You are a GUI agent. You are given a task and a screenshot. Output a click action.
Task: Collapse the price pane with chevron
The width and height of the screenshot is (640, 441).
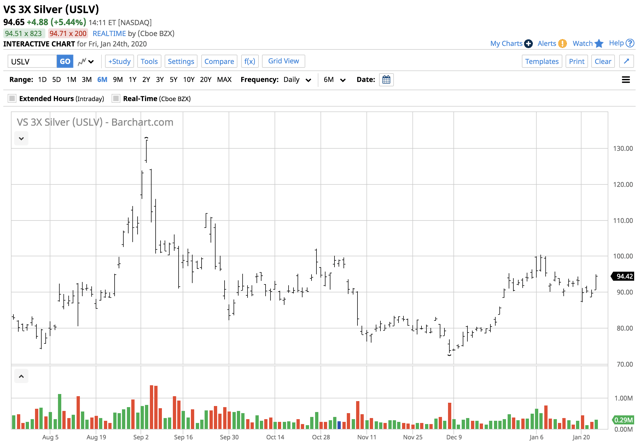(21, 138)
